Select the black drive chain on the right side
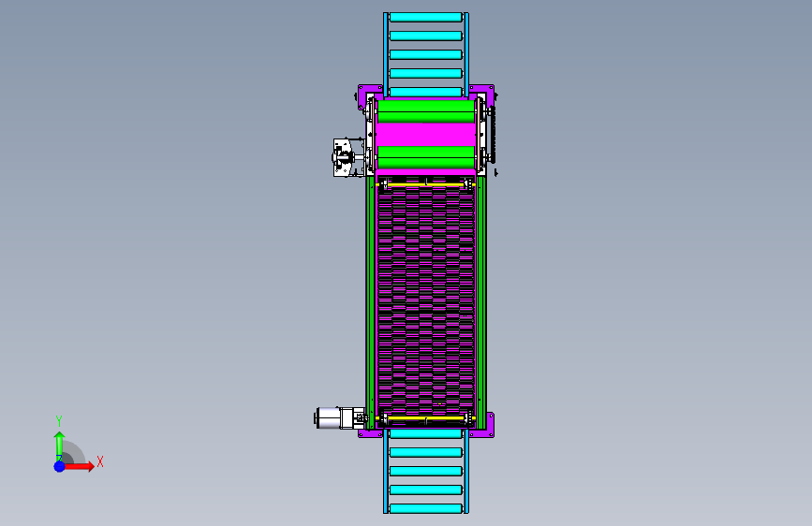Viewport: 812px width, 526px height. tap(492, 135)
